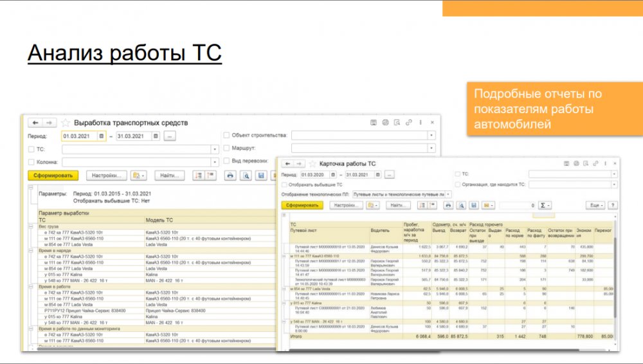Click the print icon in Выработка toolbar
This screenshot has height=364, width=643.
pos(230,175)
